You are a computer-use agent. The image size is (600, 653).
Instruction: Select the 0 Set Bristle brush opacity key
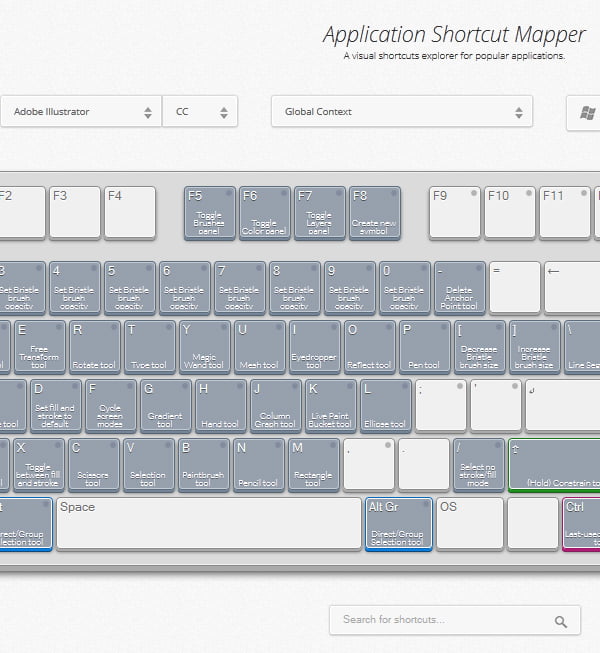(x=405, y=288)
